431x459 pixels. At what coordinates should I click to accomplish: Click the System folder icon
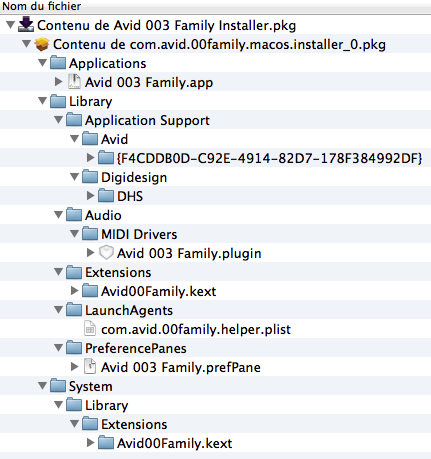tap(58, 386)
